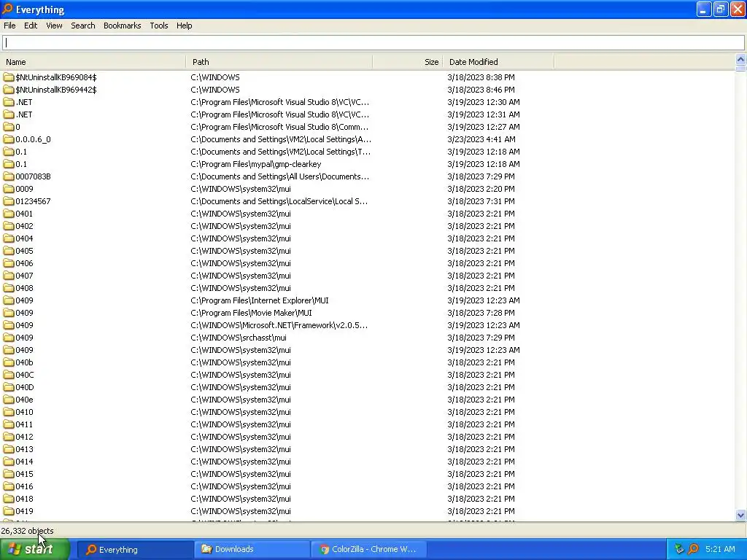
Task: Select the 0413 folder name
Action: pos(24,449)
